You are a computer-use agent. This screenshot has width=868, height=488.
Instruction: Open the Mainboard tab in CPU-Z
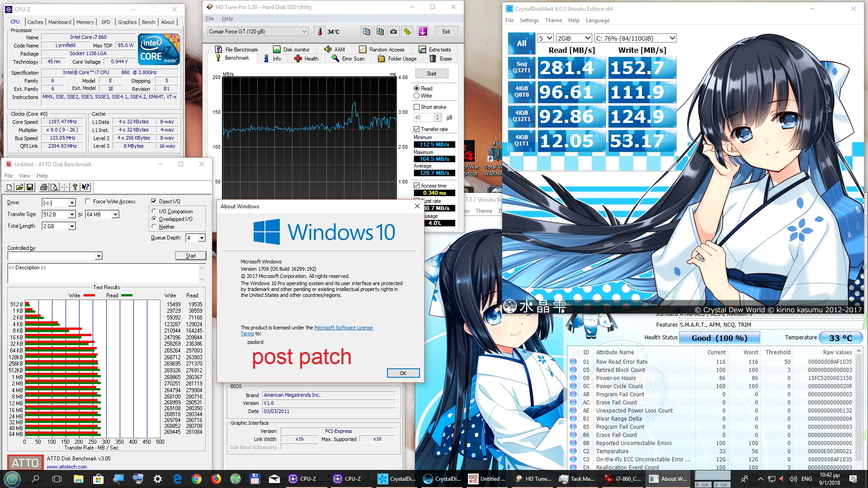point(60,22)
